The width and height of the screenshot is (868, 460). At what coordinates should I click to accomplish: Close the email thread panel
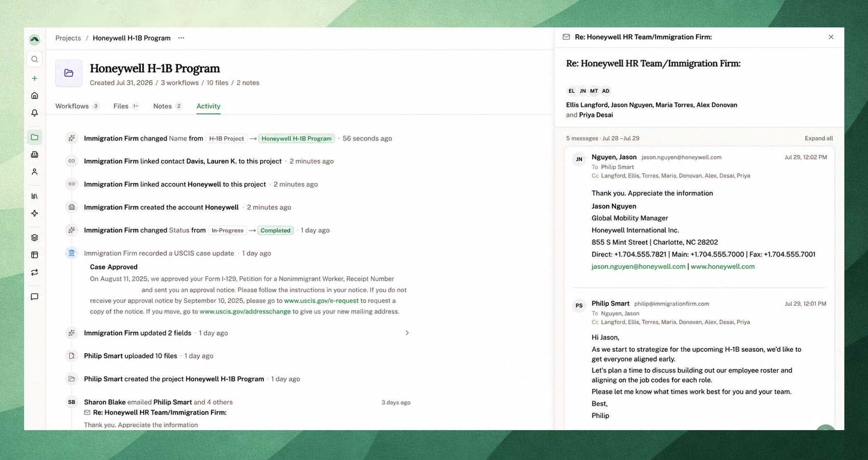[x=831, y=37]
